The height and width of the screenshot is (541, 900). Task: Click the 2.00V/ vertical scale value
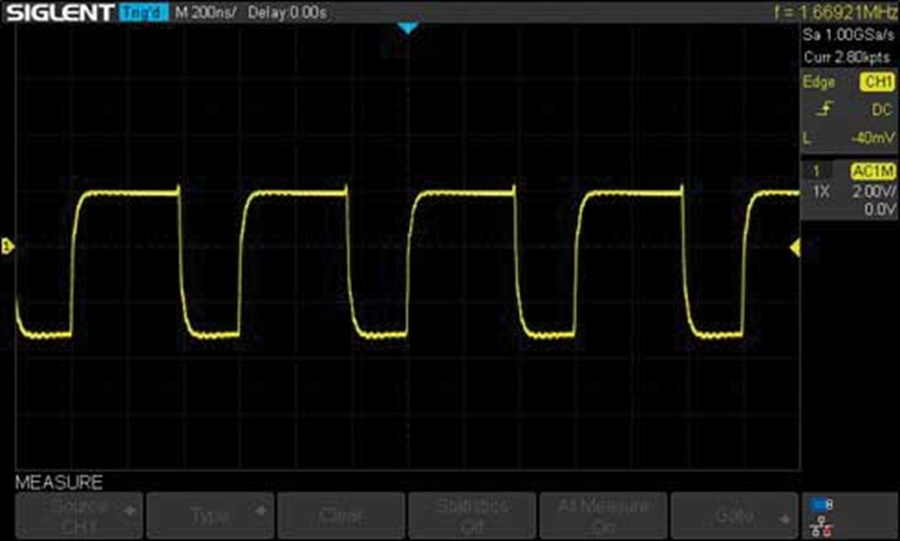pyautogui.click(x=874, y=191)
